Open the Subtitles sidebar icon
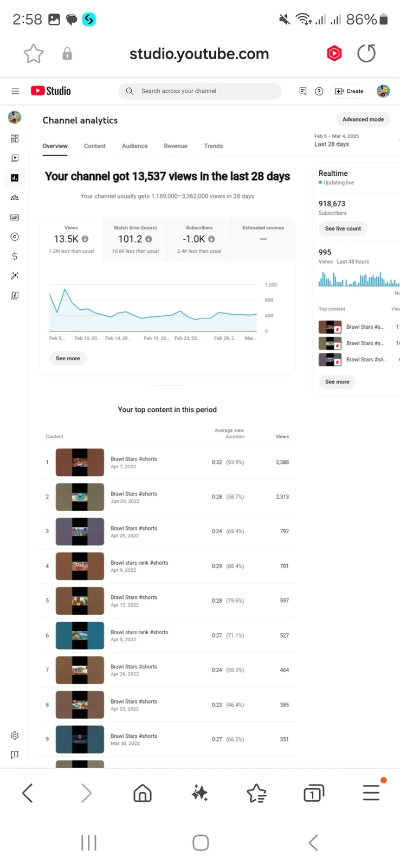Viewport: 400px width, 868px height. click(15, 217)
